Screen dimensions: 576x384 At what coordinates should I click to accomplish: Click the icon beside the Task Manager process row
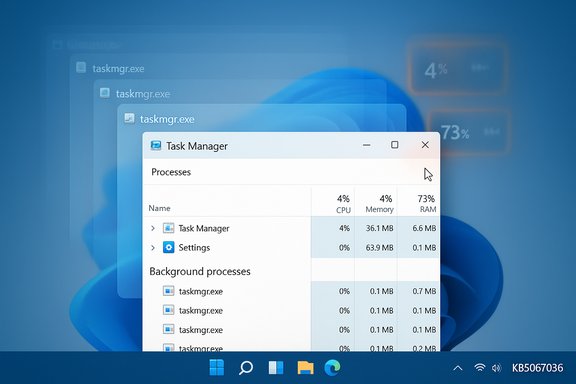[169, 228]
